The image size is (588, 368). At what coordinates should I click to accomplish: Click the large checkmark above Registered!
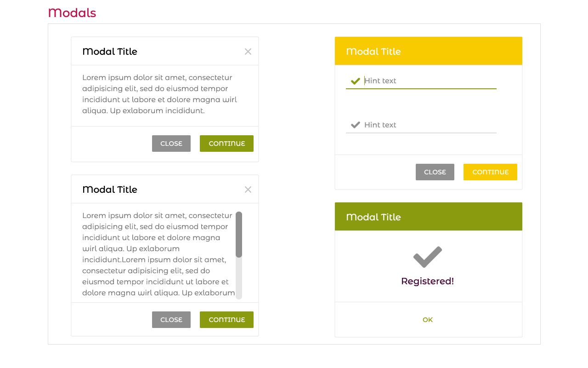[428, 257]
